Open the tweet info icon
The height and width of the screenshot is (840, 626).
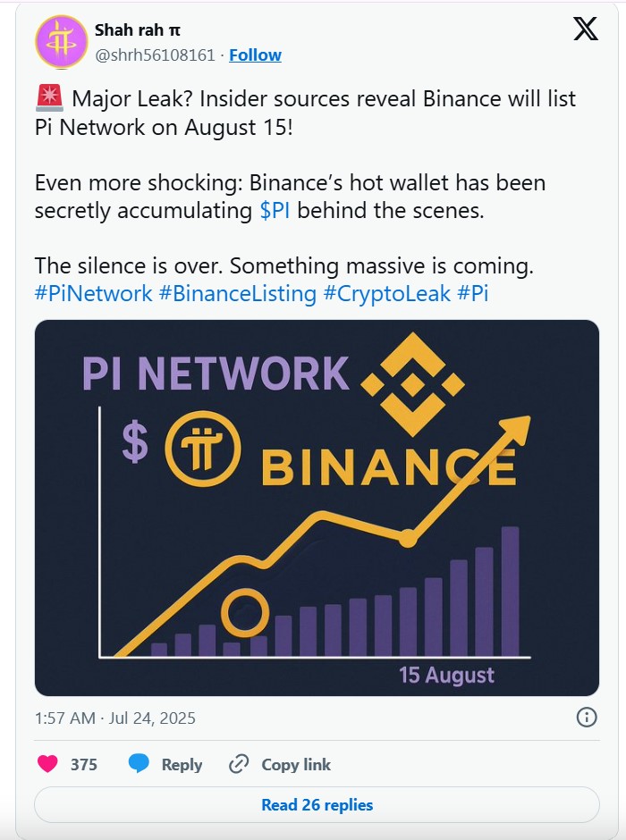[x=587, y=717]
